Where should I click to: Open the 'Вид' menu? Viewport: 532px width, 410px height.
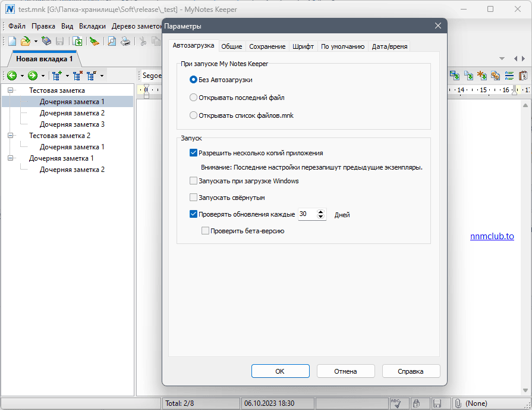(x=67, y=26)
